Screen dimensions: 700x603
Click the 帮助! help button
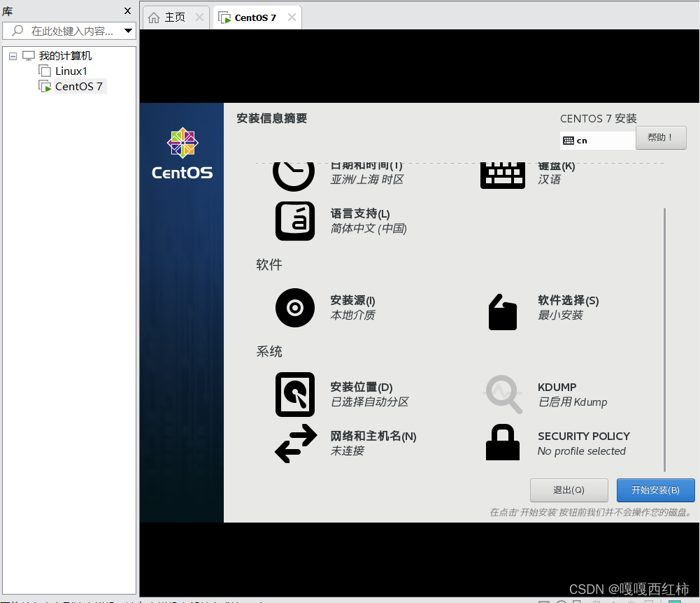click(661, 138)
